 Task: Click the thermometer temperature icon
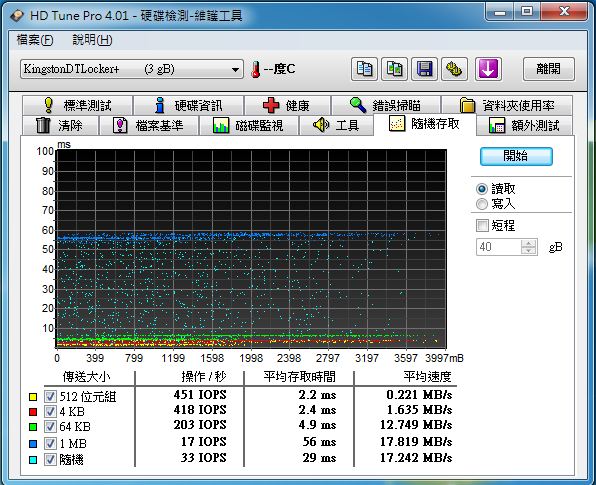click(x=256, y=70)
